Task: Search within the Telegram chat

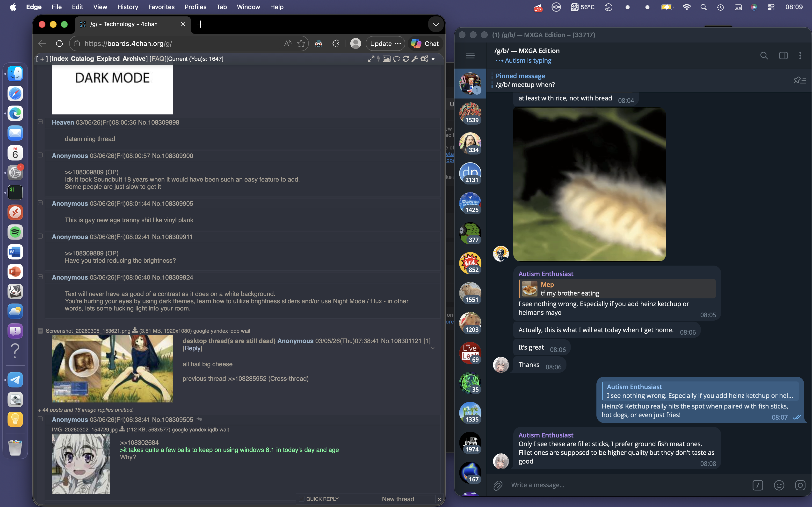Action: (x=764, y=56)
